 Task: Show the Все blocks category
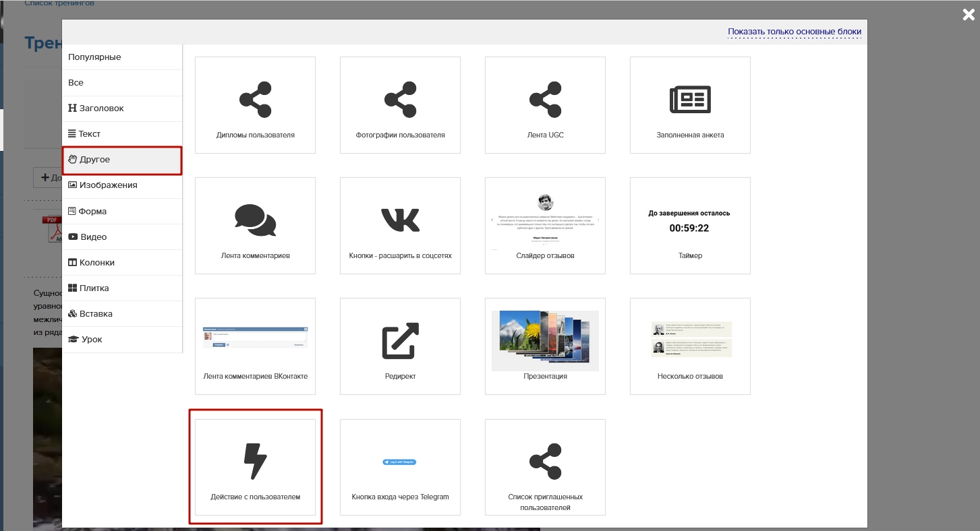122,83
